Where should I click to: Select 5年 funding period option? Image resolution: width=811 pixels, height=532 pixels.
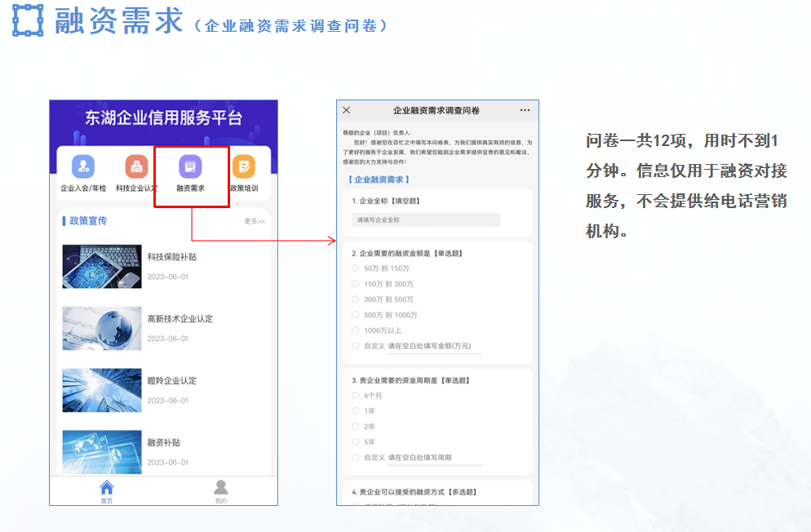[356, 442]
